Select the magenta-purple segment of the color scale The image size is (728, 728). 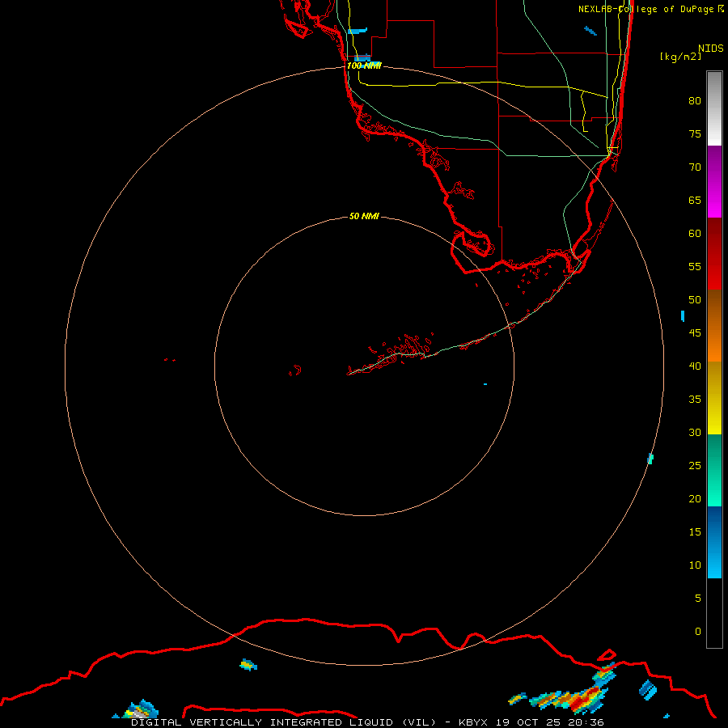click(x=714, y=181)
